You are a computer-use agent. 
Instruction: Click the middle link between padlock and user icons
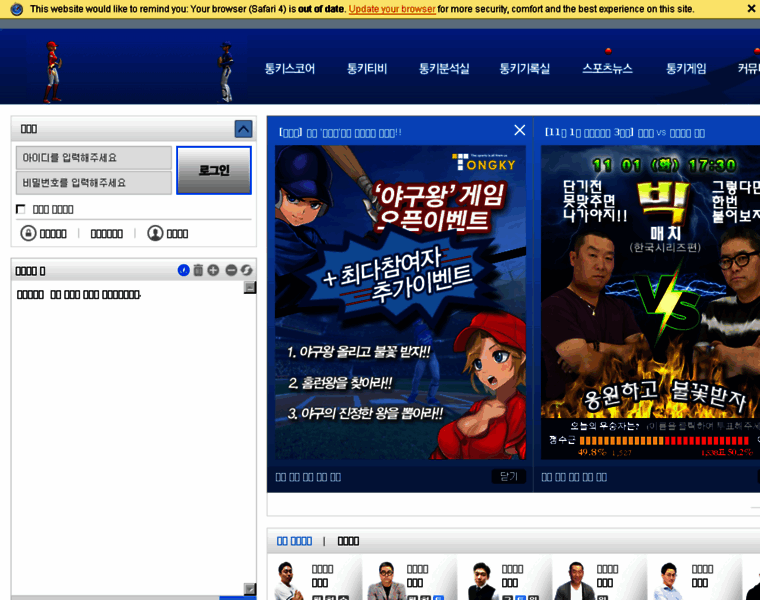(107, 234)
